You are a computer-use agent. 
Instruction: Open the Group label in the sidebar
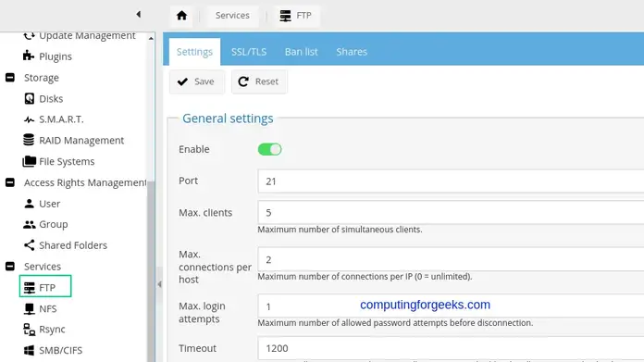[54, 224]
